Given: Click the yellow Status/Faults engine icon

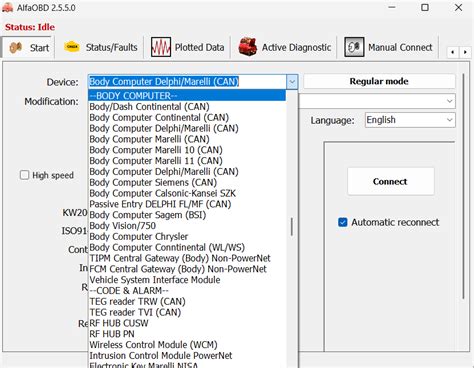Looking at the screenshot, I should [x=72, y=47].
